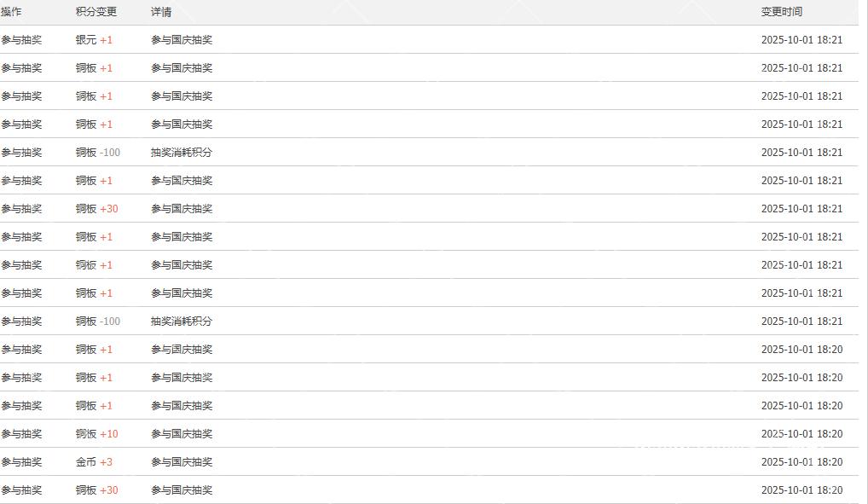Click the second 抽奖消耗积分 detail
868x504 pixels.
pos(182,322)
